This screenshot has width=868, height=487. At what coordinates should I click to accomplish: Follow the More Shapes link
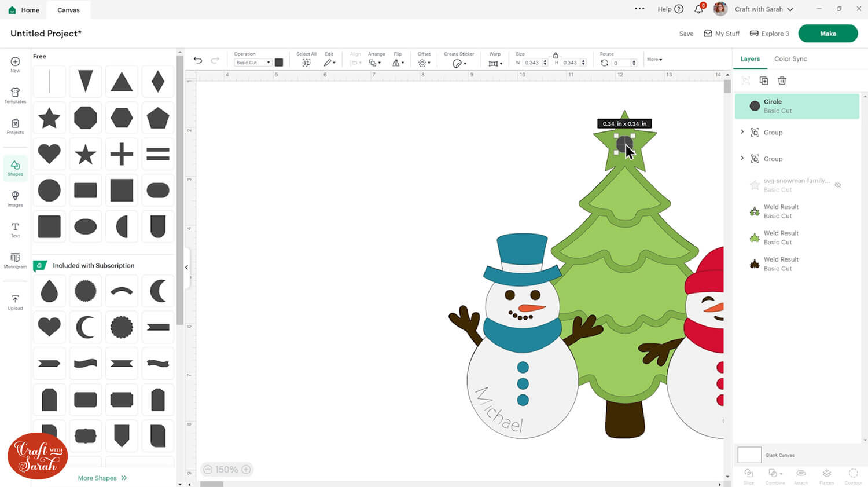pos(102,478)
